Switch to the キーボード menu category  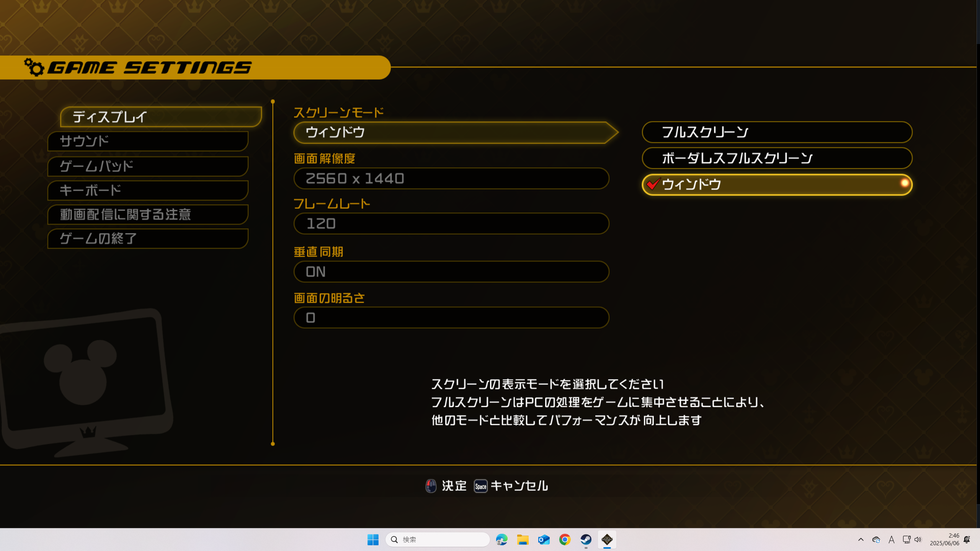pyautogui.click(x=148, y=191)
